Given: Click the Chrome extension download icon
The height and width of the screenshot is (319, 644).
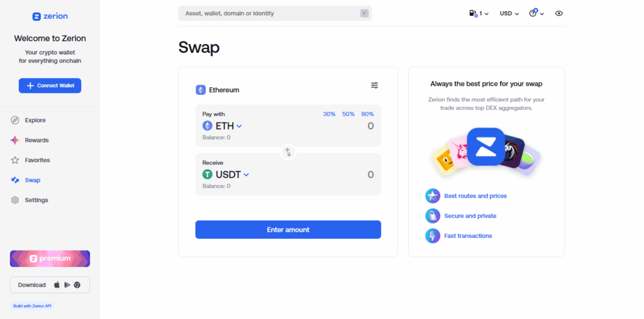Looking at the screenshot, I should coord(77,285).
